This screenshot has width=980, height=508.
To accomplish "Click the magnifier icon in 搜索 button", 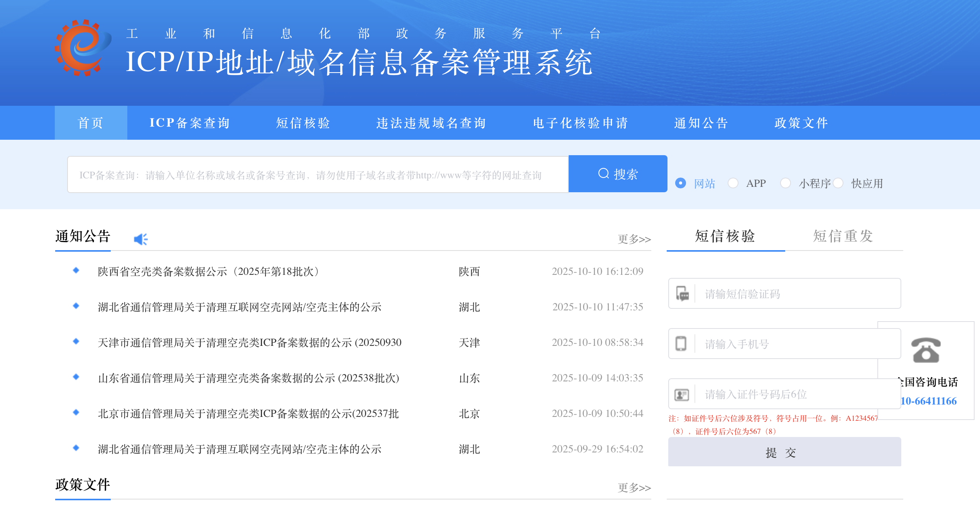I will pos(603,174).
